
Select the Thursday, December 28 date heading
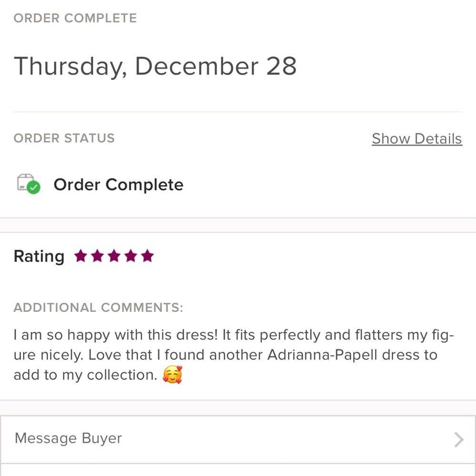[x=155, y=66]
